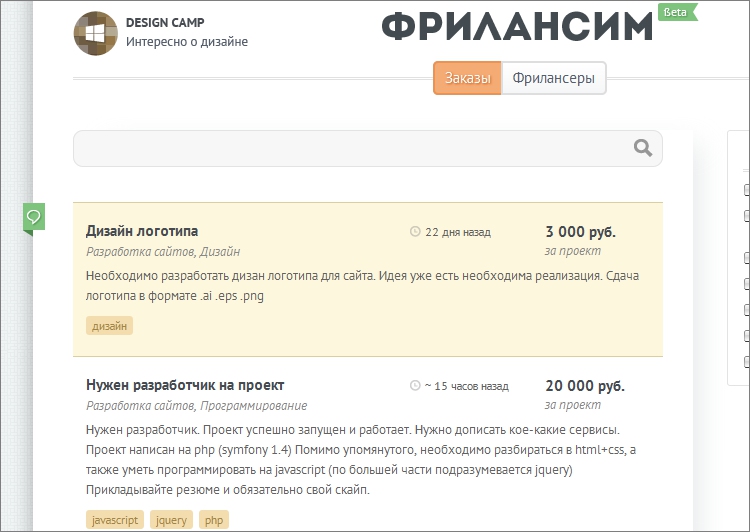This screenshot has height=532, width=750.
Task: Open the Дизайн логотипа order
Action: 142,231
